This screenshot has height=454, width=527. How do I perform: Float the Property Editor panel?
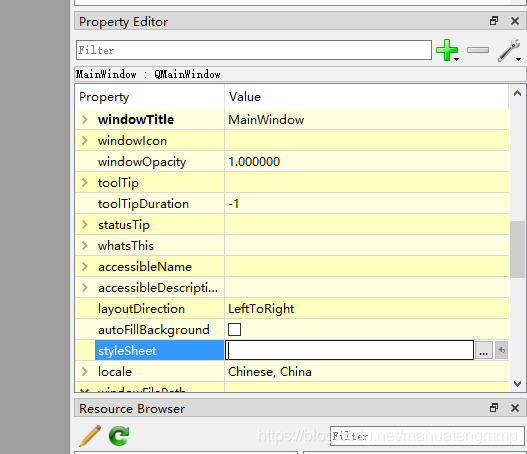494,21
